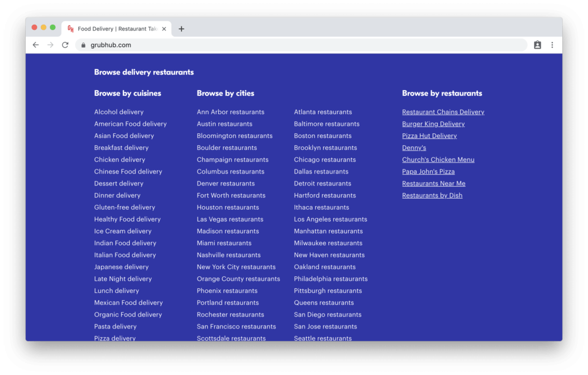588x375 pixels.
Task: Click Late Night delivery
Action: [123, 279]
